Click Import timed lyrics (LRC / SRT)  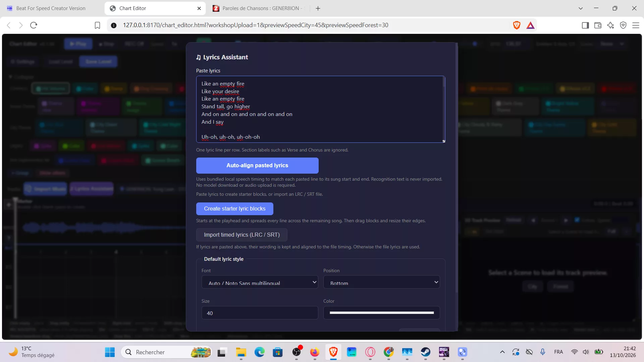(x=241, y=235)
